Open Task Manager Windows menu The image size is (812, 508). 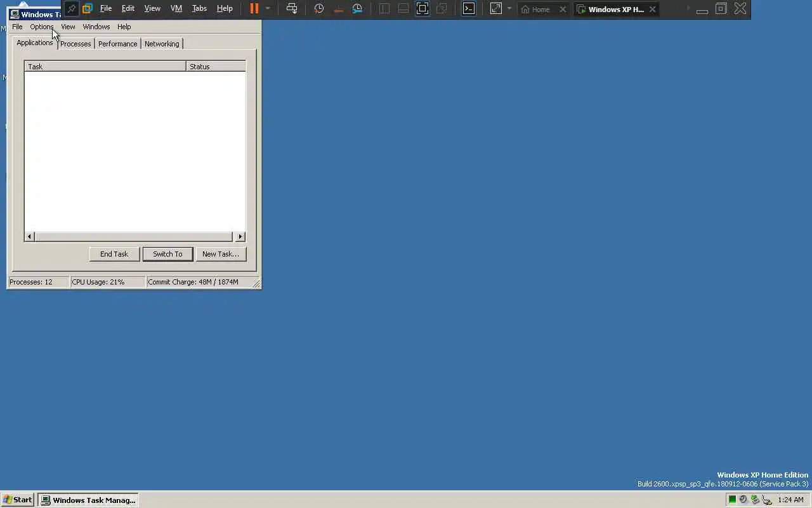(x=96, y=27)
